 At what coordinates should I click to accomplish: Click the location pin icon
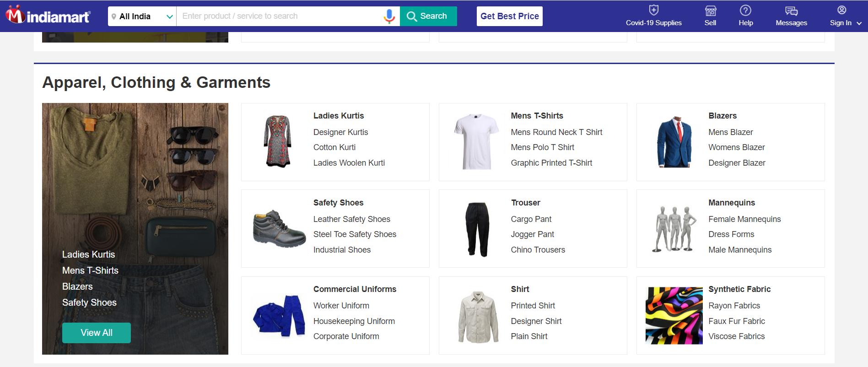tap(114, 16)
